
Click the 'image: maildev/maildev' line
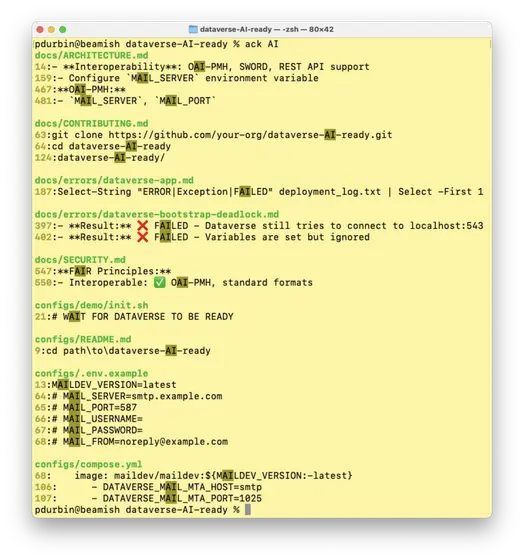point(194,476)
